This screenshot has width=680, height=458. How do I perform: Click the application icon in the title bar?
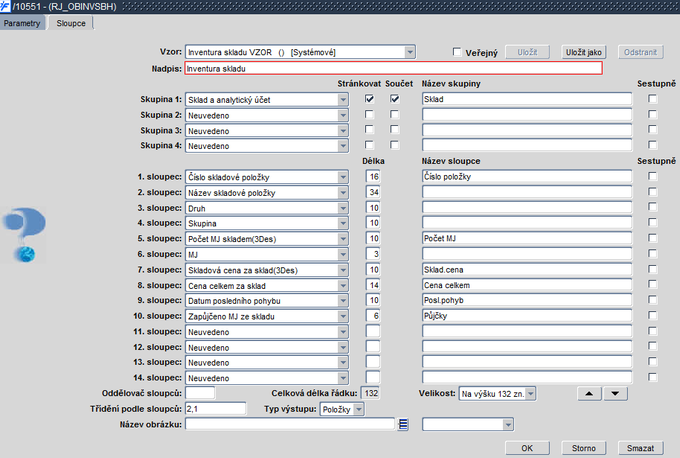[x=6, y=7]
